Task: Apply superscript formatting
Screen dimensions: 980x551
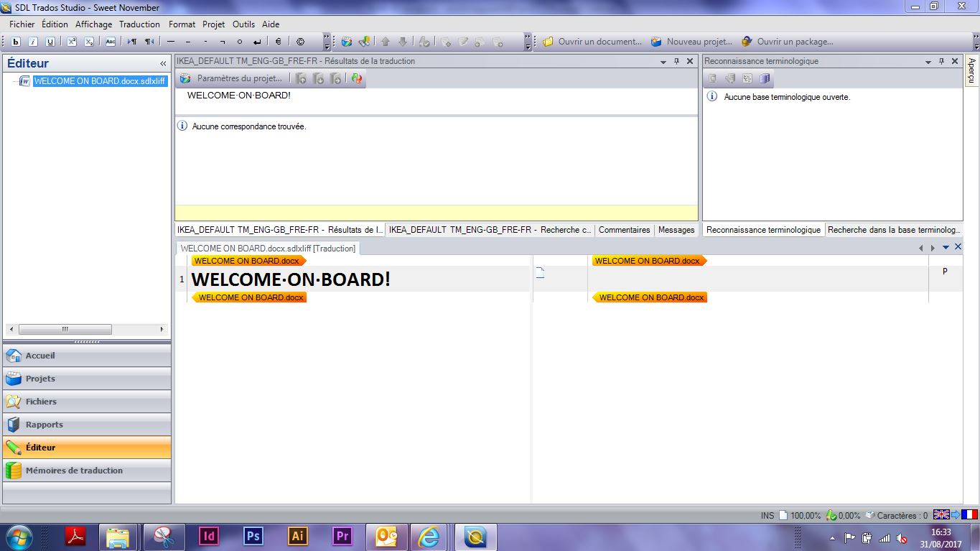Action: [72, 42]
